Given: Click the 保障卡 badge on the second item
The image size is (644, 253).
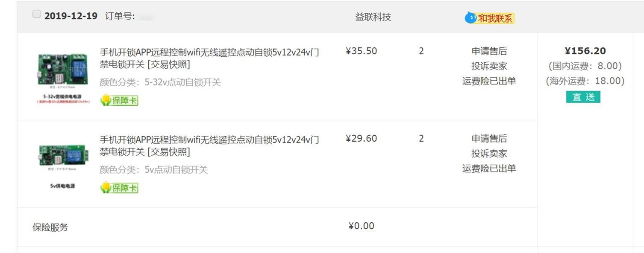Looking at the screenshot, I should pyautogui.click(x=119, y=188).
